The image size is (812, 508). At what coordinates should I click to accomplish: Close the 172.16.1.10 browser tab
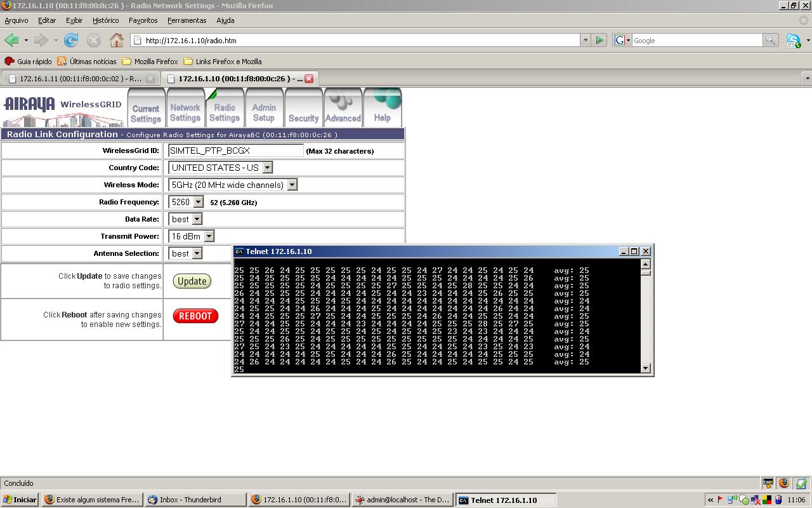[309, 79]
